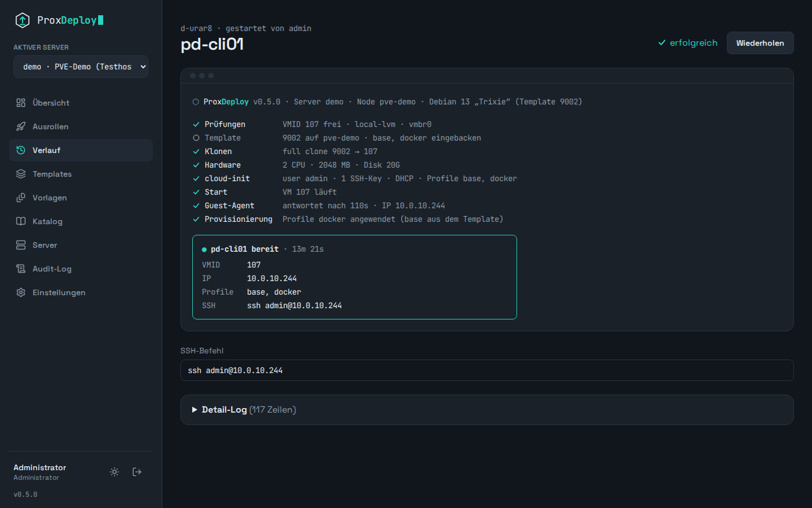Click the hexagon icon before ProxDeploy v0.5.0
The image size is (812, 508).
click(x=196, y=102)
